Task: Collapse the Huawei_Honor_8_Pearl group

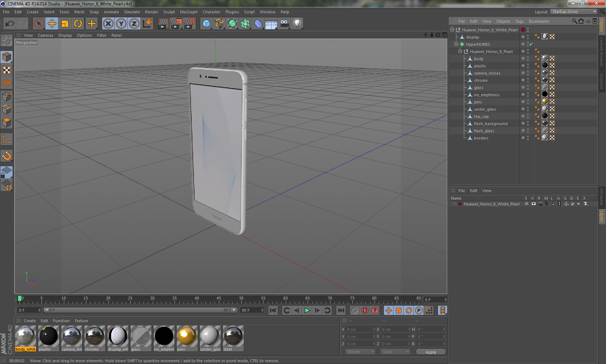Action: click(460, 52)
